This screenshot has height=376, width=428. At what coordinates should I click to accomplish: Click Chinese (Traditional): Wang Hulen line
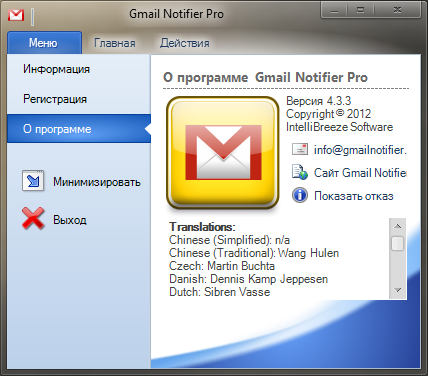tap(254, 253)
